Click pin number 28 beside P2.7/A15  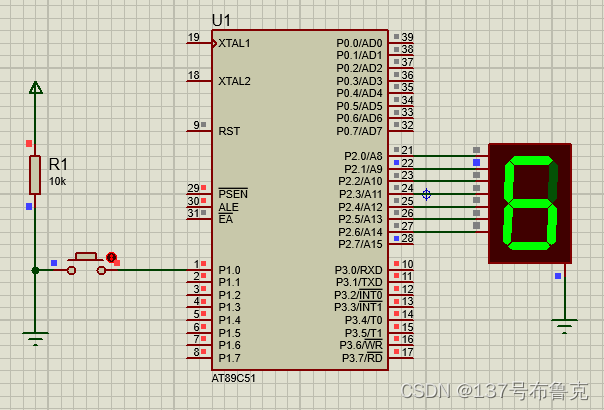408,239
